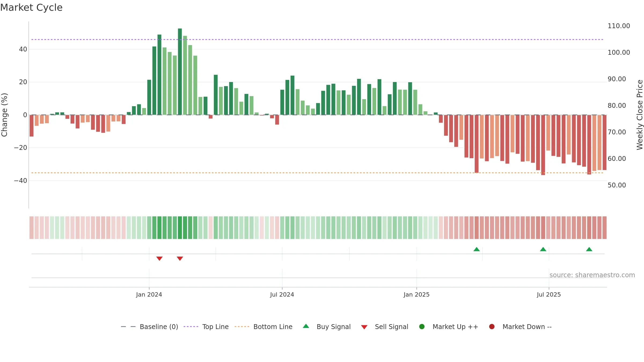
Task: Click the Jul 2025 axis label
Action: point(549,295)
